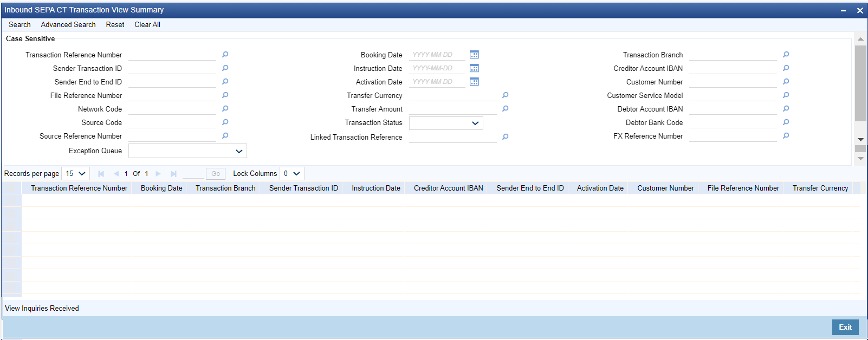Click search panel scroll up arrow
The width and height of the screenshot is (868, 340).
click(860, 39)
